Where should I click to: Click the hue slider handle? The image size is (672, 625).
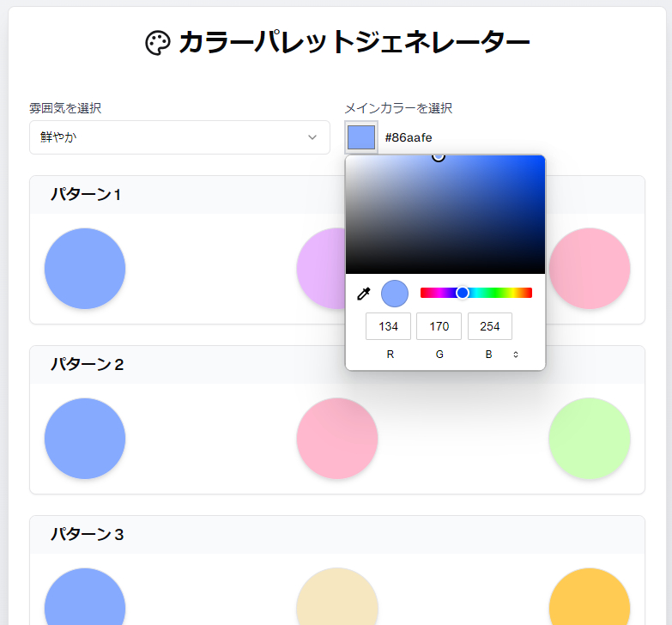[x=463, y=293]
